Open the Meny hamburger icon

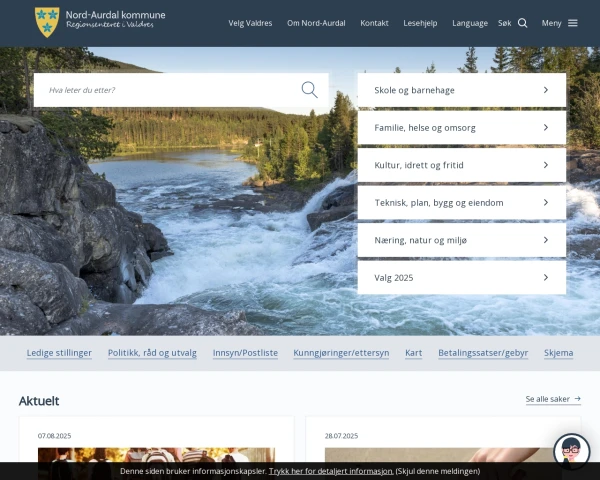point(572,23)
